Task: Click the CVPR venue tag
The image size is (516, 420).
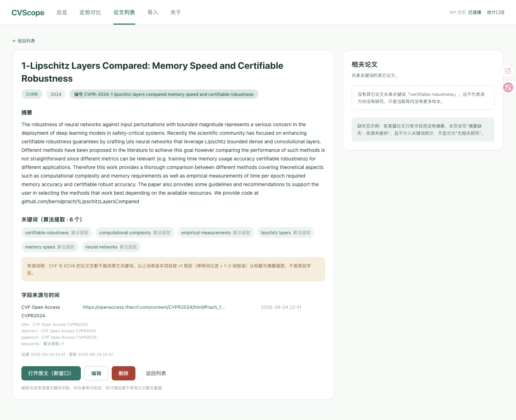Action: (x=32, y=94)
